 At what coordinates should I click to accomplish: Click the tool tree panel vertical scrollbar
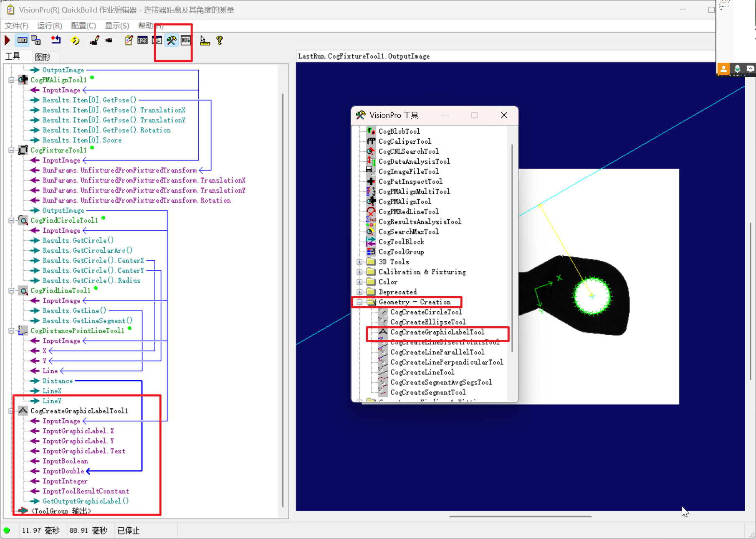(283, 300)
